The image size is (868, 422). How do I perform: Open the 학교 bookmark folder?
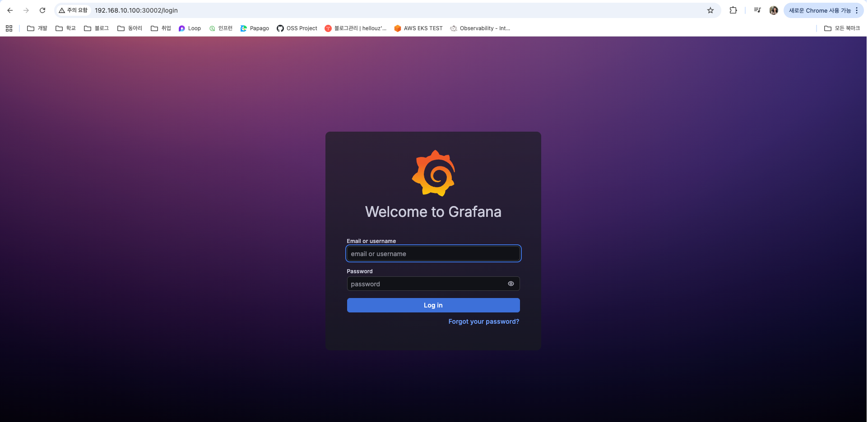65,28
